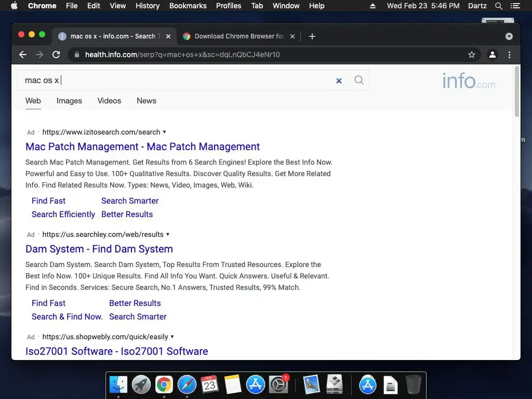Open System Preferences in the Dock
The height and width of the screenshot is (399, 532).
point(278,385)
